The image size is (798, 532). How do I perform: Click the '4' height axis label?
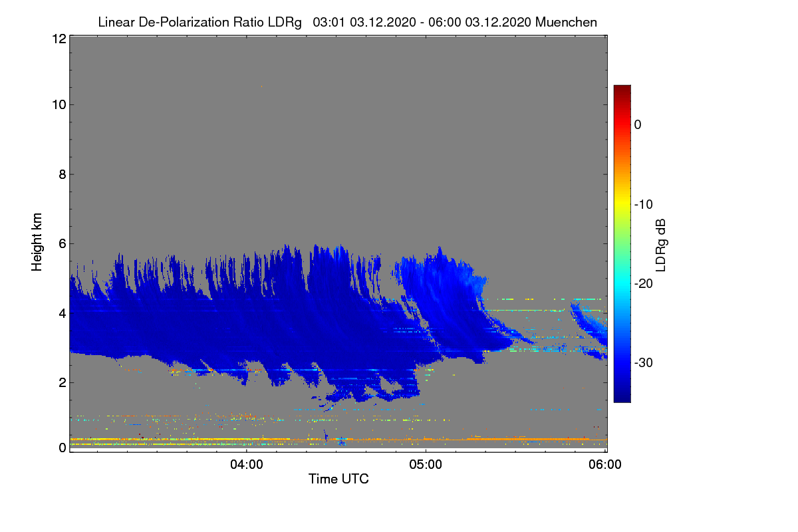(63, 313)
